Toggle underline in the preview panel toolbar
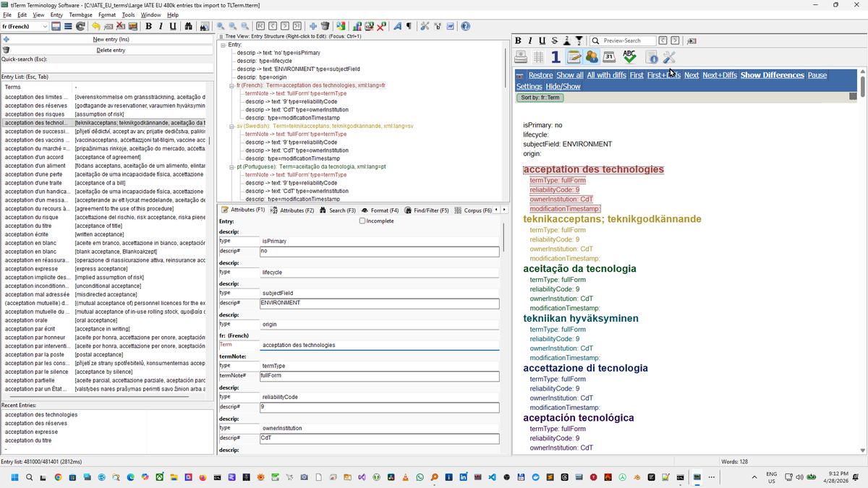Viewport: 868px width, 488px height. 542,40
